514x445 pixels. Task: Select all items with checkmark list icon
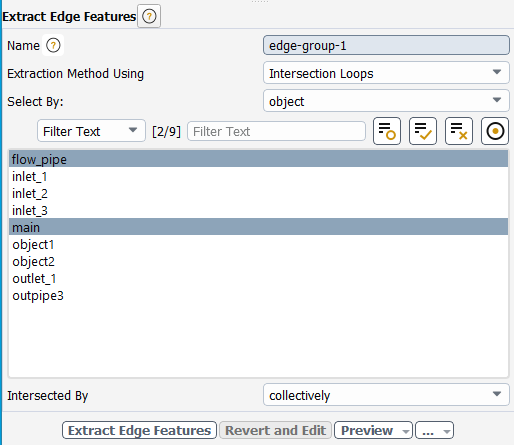click(x=423, y=131)
